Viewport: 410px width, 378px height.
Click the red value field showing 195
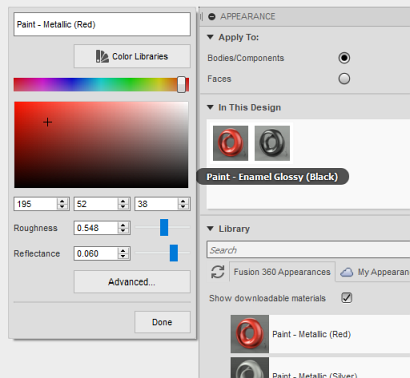pyautogui.click(x=35, y=204)
